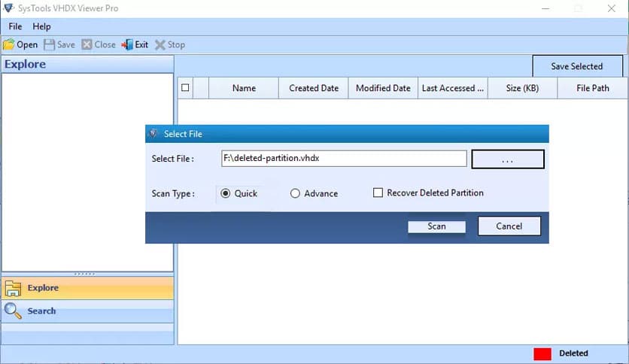629x364 pixels.
Task: Click the Select File dialog title text
Action: click(x=183, y=134)
